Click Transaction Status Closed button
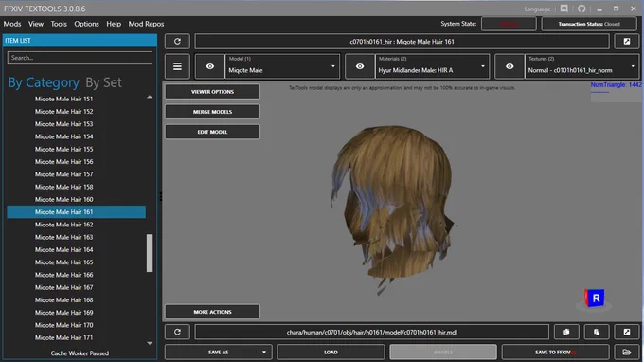This screenshot has height=362, width=644. tap(589, 24)
